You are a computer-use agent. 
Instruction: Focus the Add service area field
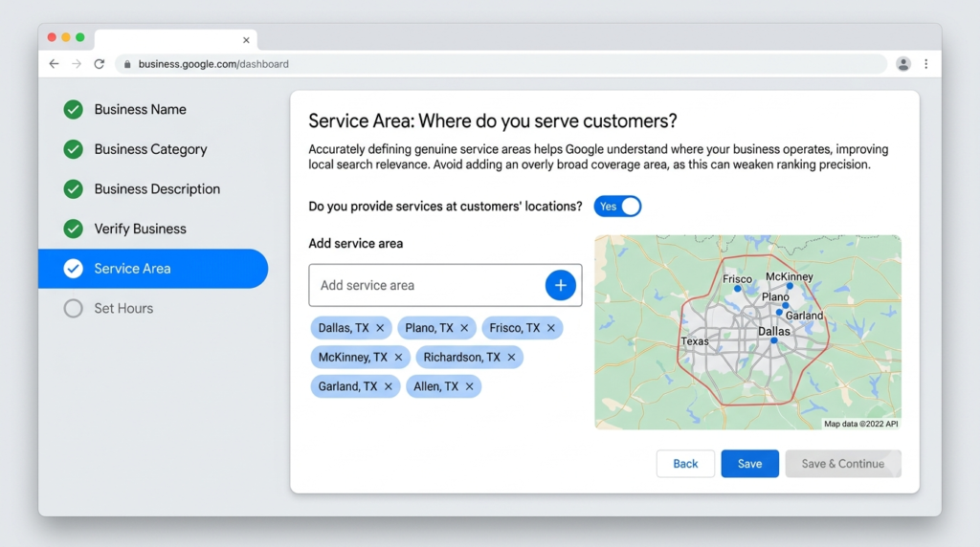427,285
